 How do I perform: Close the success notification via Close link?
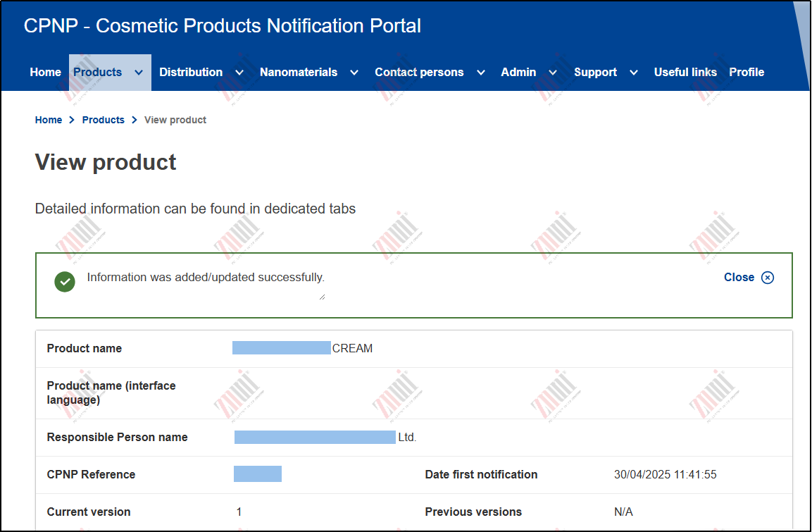point(739,277)
